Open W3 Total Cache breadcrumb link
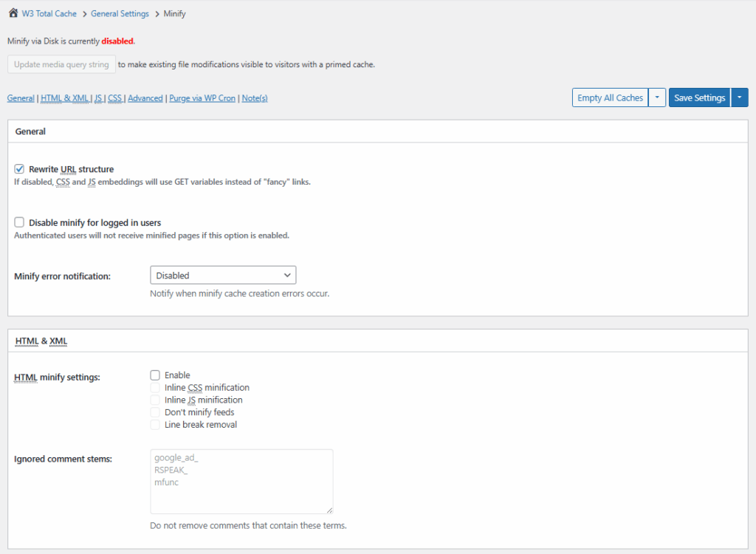Viewport: 756px width, 554px height. [49, 14]
